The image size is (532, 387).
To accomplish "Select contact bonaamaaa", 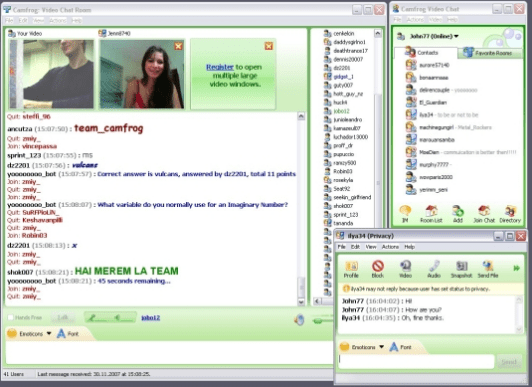I will 427,77.
